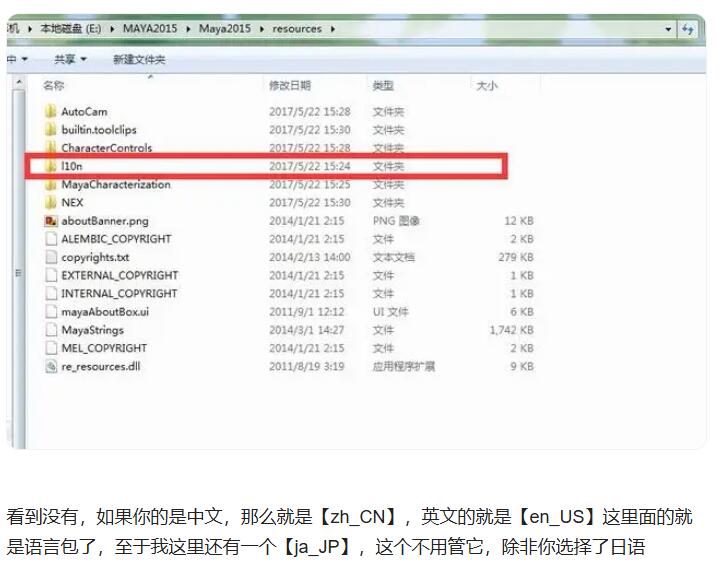Sort files by the 大小 column header

(x=487, y=86)
